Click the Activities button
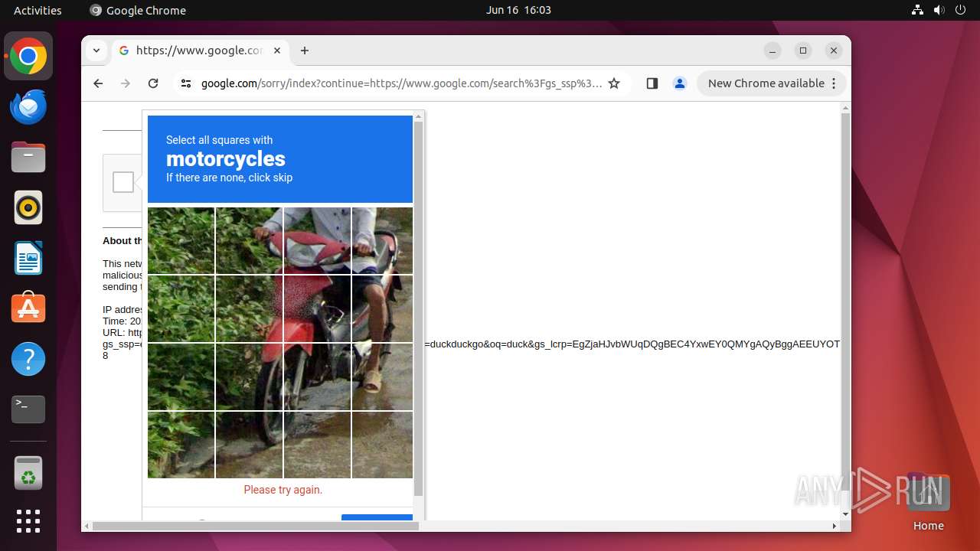 (38, 10)
